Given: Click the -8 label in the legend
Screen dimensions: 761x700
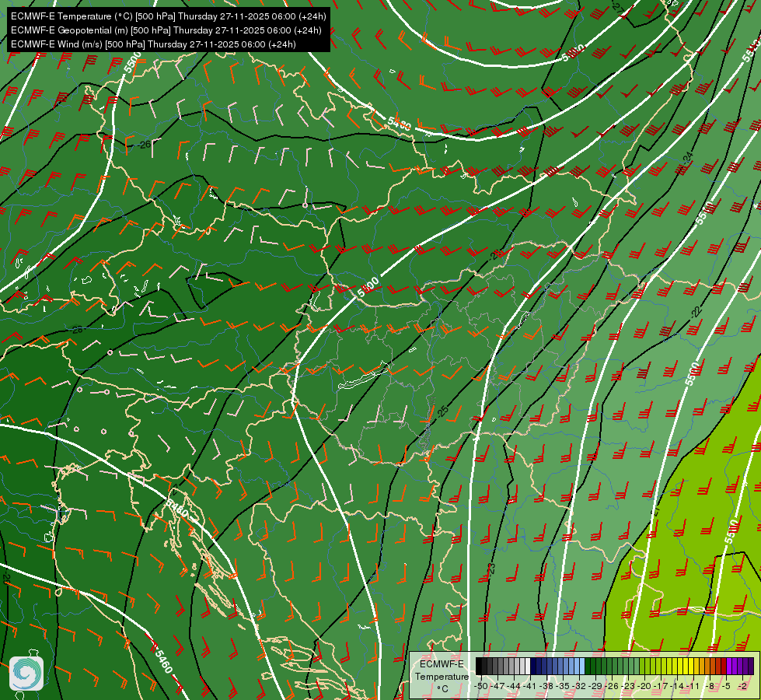Looking at the screenshot, I should [710, 687].
